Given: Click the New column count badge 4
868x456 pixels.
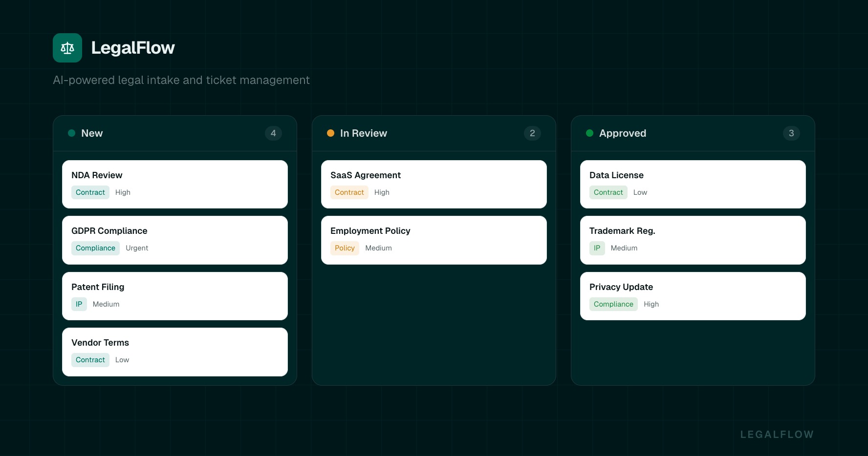Looking at the screenshot, I should pos(273,133).
